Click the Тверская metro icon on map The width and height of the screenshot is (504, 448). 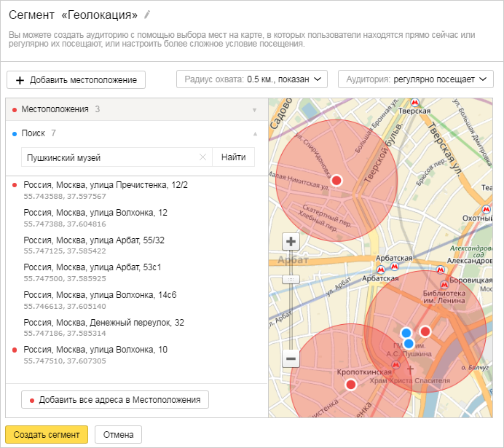[x=414, y=103]
